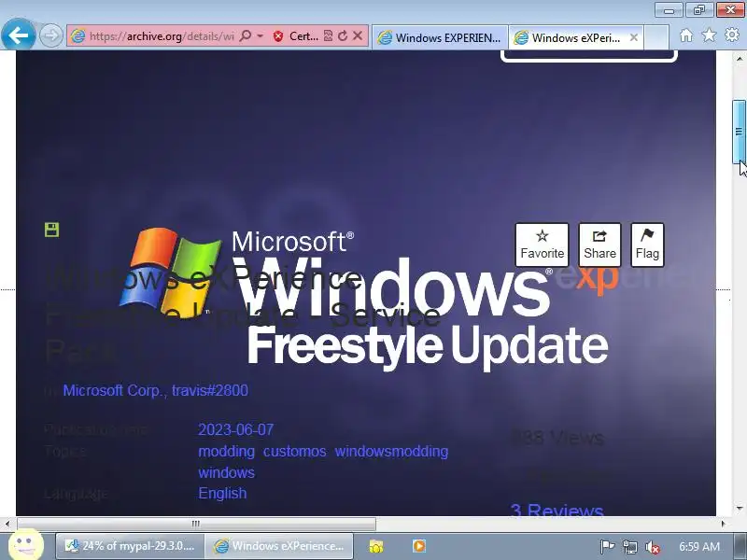Open the English language link
The width and height of the screenshot is (747, 560).
[x=222, y=494]
